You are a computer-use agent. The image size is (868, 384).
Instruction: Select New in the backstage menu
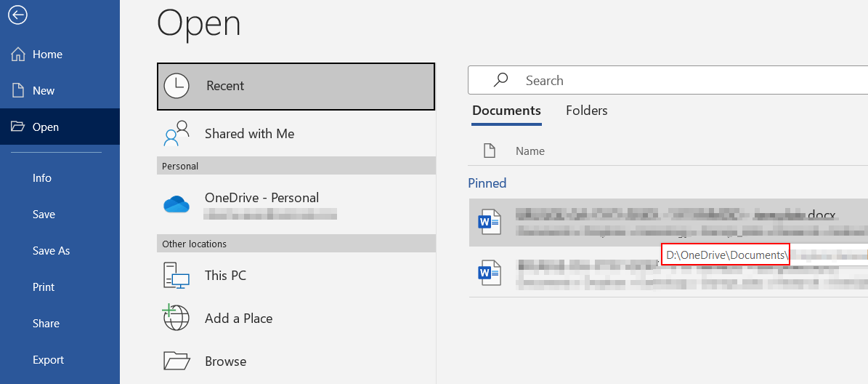[60, 90]
